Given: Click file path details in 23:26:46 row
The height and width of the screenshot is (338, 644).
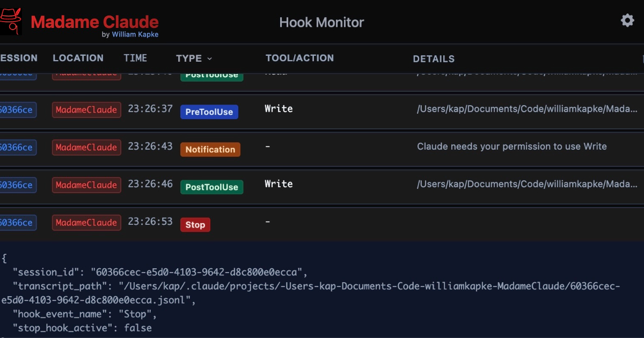Looking at the screenshot, I should (528, 185).
